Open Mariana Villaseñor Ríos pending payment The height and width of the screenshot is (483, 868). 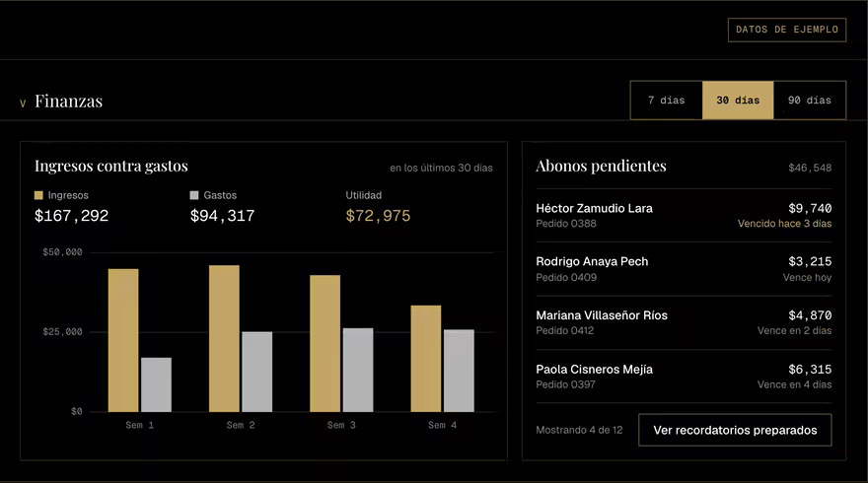(684, 322)
